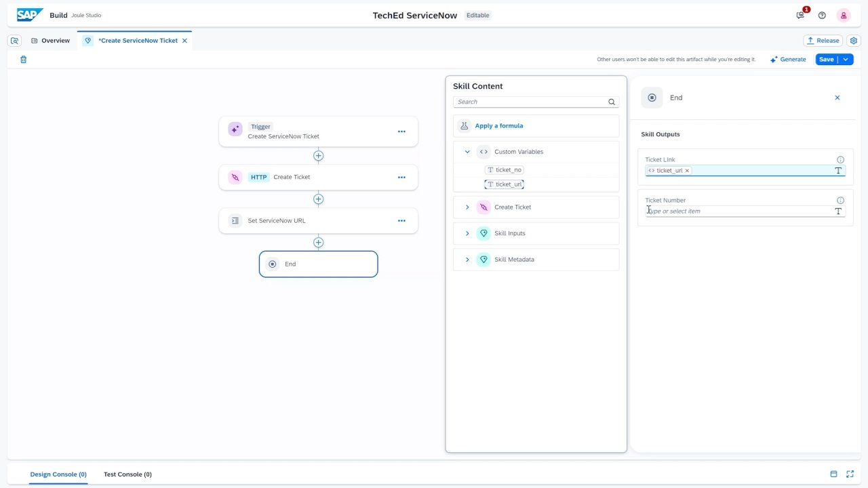Click the text type icon in Ticket Link field
868x488 pixels.
[838, 171]
